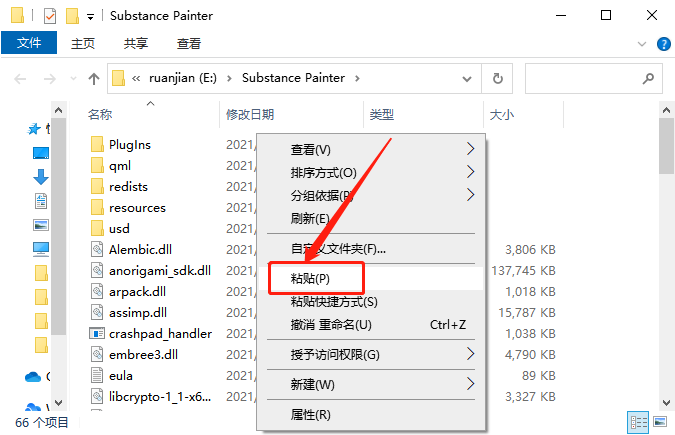This screenshot has height=435, width=675.
Task: Click the file list scrollbar down arrow
Action: tap(666, 403)
